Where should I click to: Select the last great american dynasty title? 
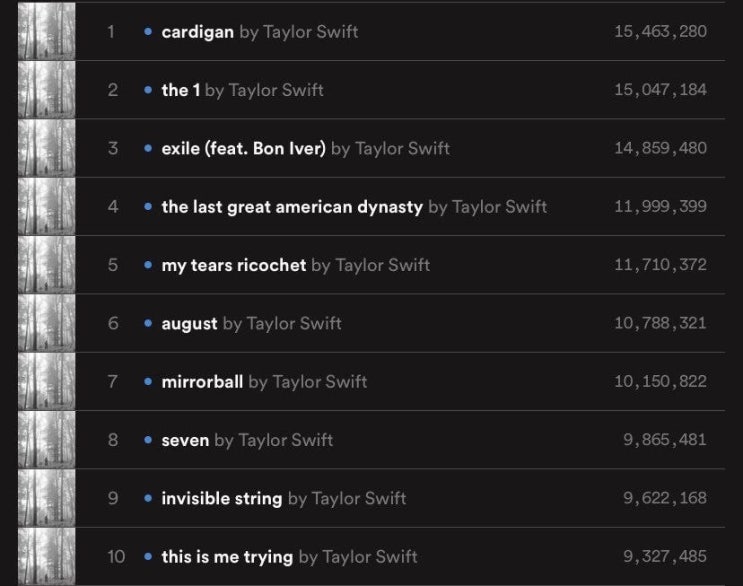tap(292, 207)
